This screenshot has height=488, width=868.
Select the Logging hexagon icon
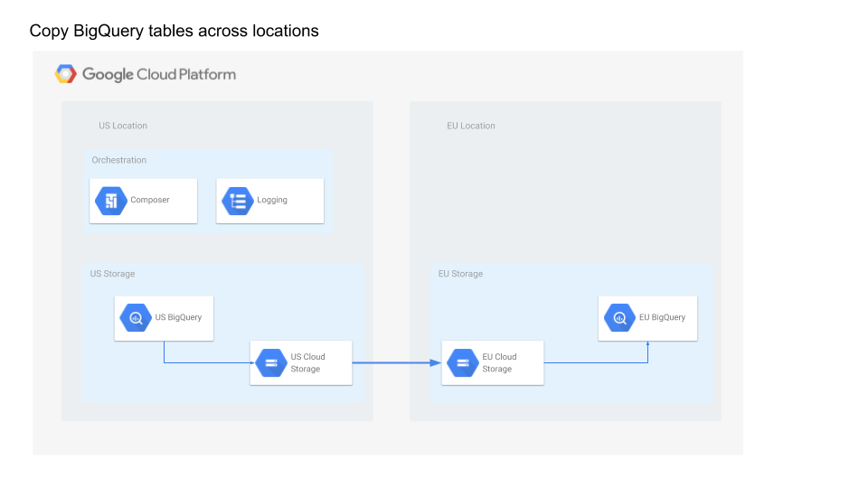click(x=238, y=201)
